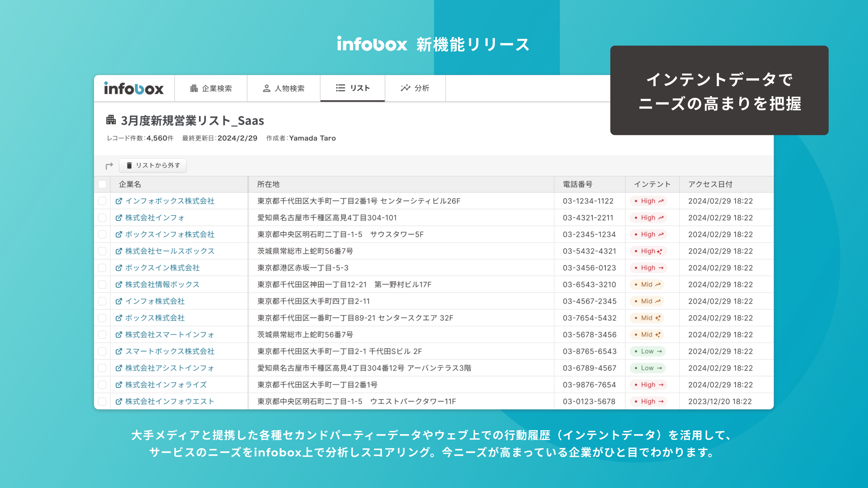Screen dimensions: 868x488
Task: Click the インテント column header
Action: click(652, 184)
